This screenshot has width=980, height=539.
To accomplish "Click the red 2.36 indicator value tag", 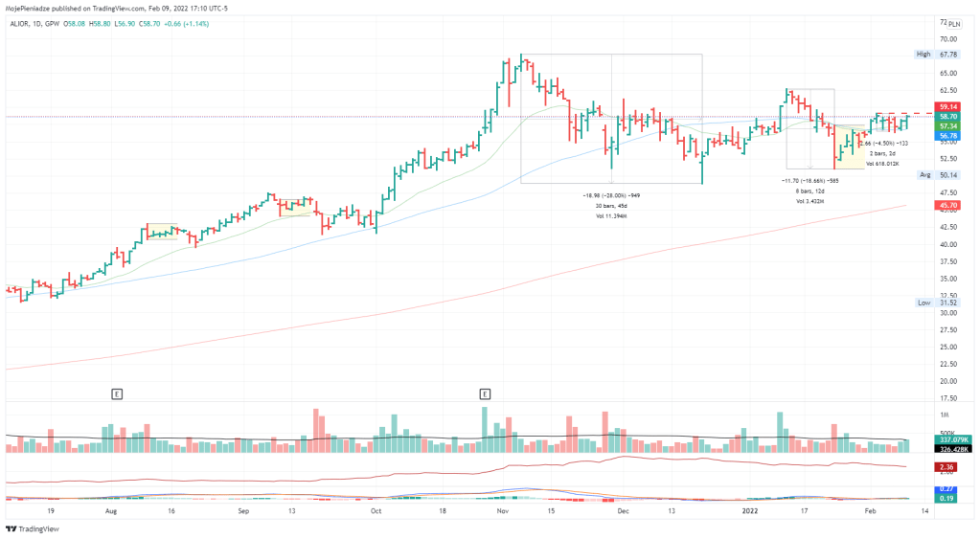I will coord(950,466).
